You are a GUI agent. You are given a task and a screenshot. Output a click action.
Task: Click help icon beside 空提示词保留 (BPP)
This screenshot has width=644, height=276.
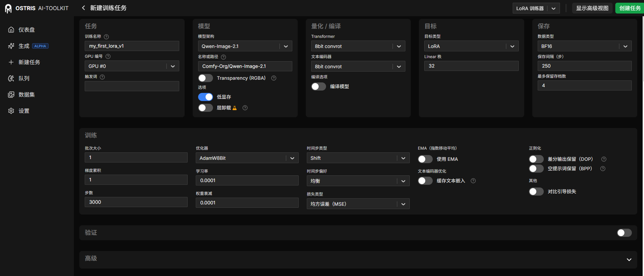tap(603, 169)
